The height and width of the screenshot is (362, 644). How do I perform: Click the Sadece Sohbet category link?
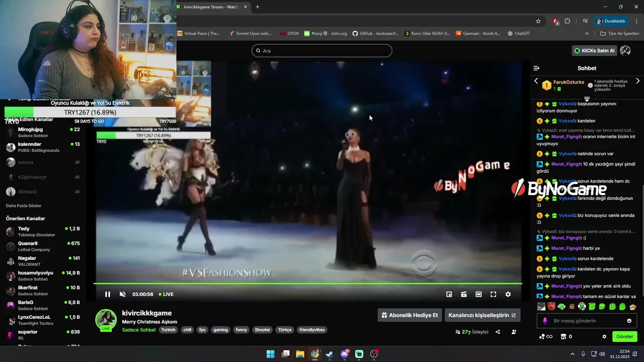[x=139, y=330]
